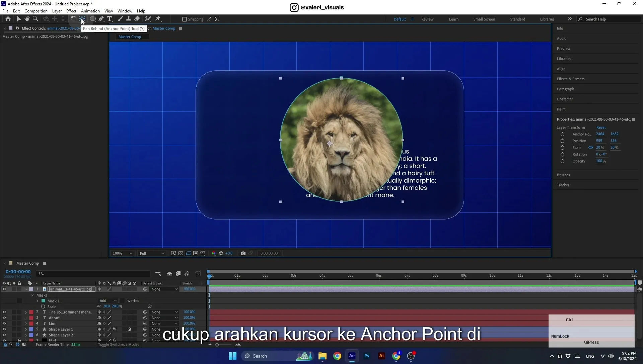Viewport: 643px width, 364px height.
Task: Select the Home tool icon
Action: click(8, 19)
